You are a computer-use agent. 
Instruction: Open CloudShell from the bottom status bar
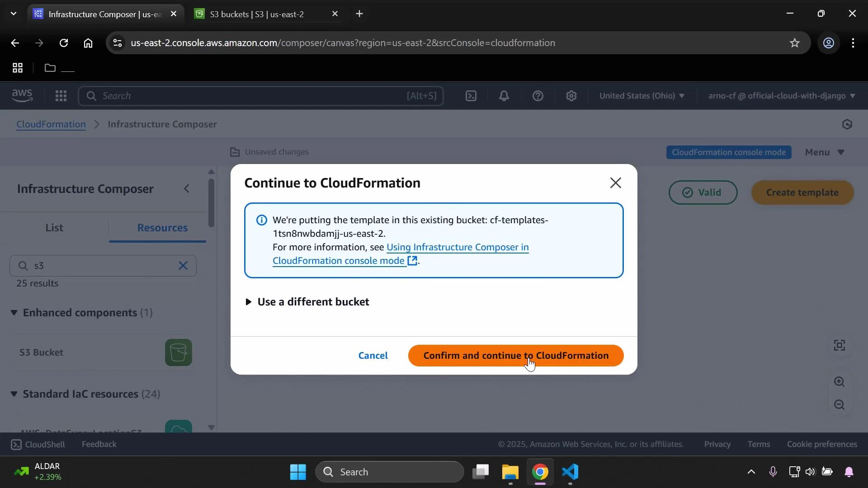(x=38, y=444)
